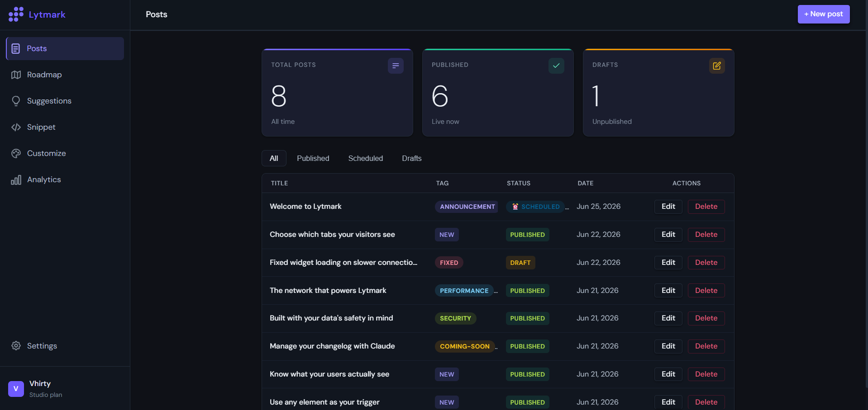Click the Drafts stat card count
This screenshot has width=868, height=410.
point(596,96)
